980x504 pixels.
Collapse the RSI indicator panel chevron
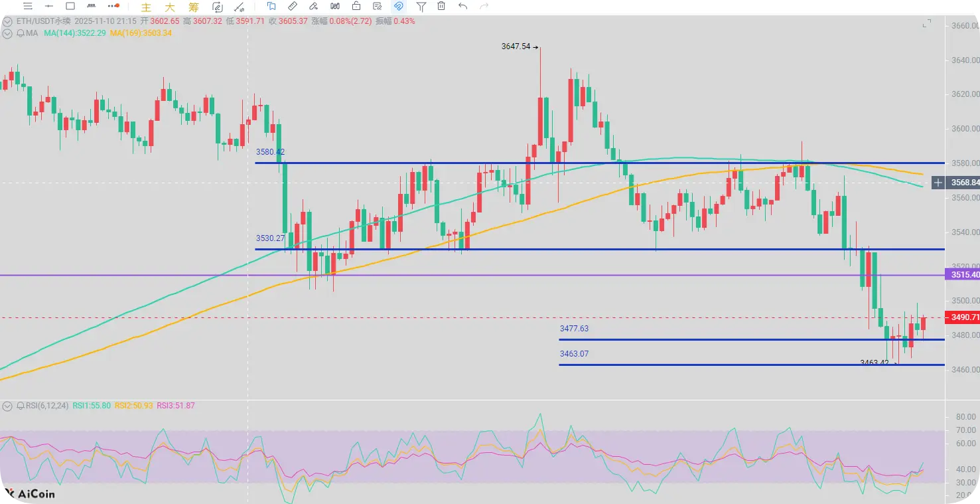pyautogui.click(x=7, y=405)
